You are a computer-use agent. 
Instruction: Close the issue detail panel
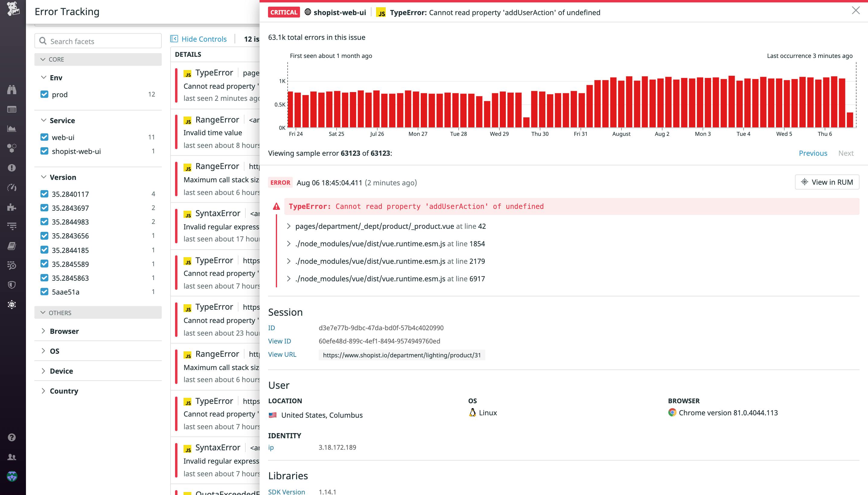click(856, 11)
